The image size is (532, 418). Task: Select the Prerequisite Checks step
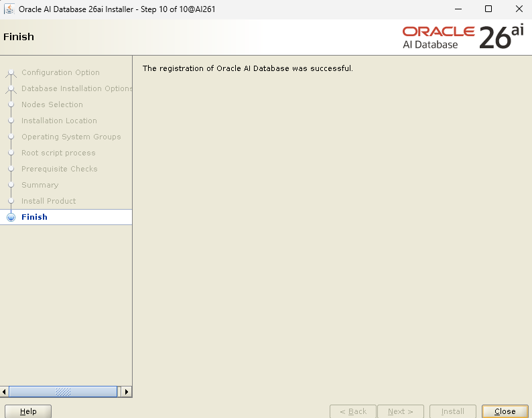pyautogui.click(x=60, y=169)
